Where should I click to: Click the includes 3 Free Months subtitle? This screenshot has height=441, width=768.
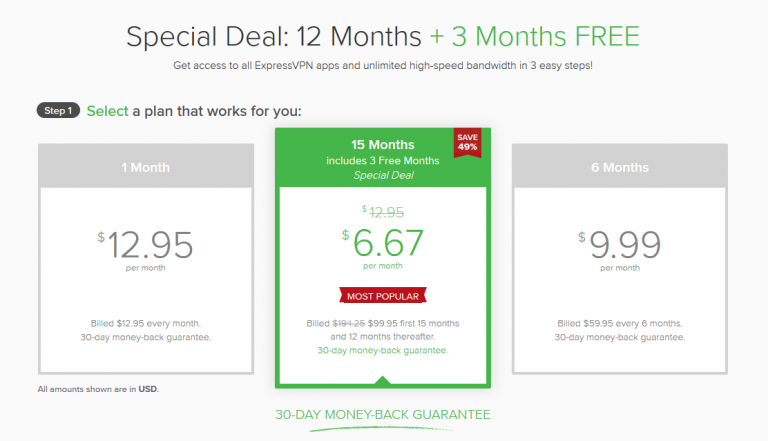click(383, 161)
